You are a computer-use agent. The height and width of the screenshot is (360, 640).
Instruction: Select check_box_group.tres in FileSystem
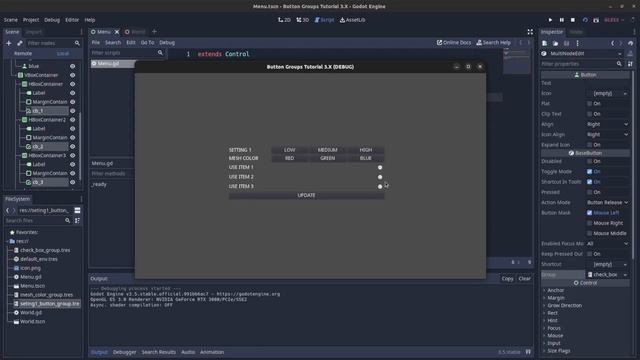(x=45, y=250)
